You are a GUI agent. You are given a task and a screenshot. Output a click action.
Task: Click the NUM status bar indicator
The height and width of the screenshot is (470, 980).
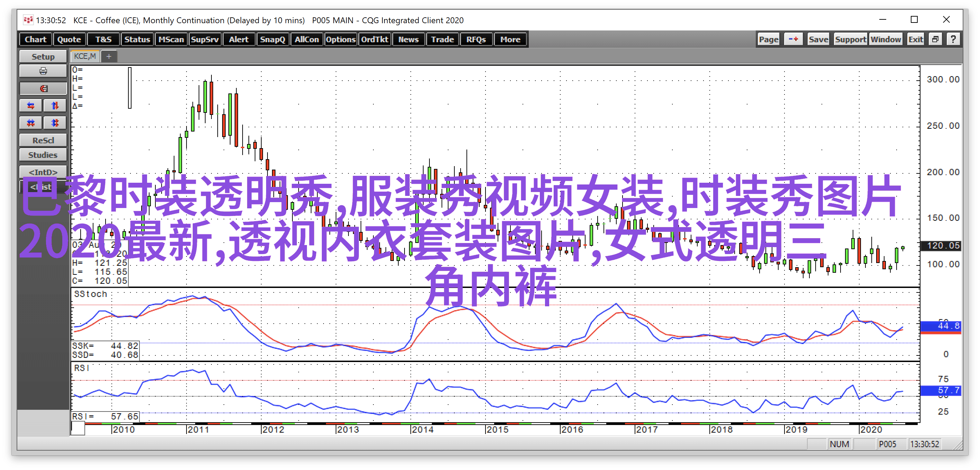(x=839, y=444)
